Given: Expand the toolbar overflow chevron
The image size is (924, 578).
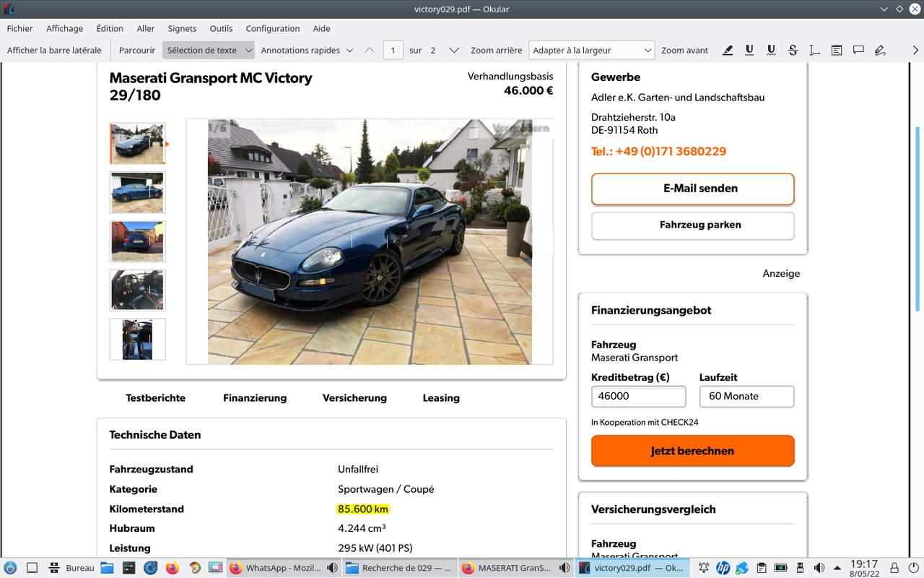Looking at the screenshot, I should coord(915,51).
